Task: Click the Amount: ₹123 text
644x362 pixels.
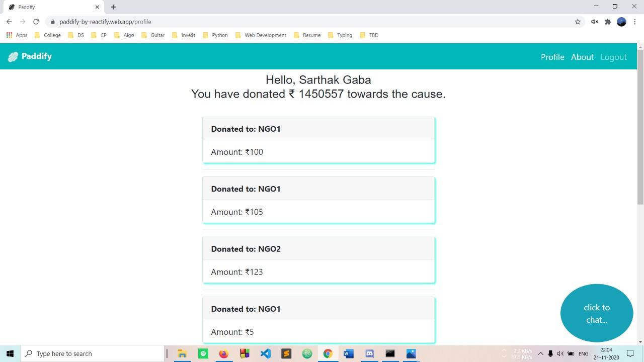Action: coord(237,272)
